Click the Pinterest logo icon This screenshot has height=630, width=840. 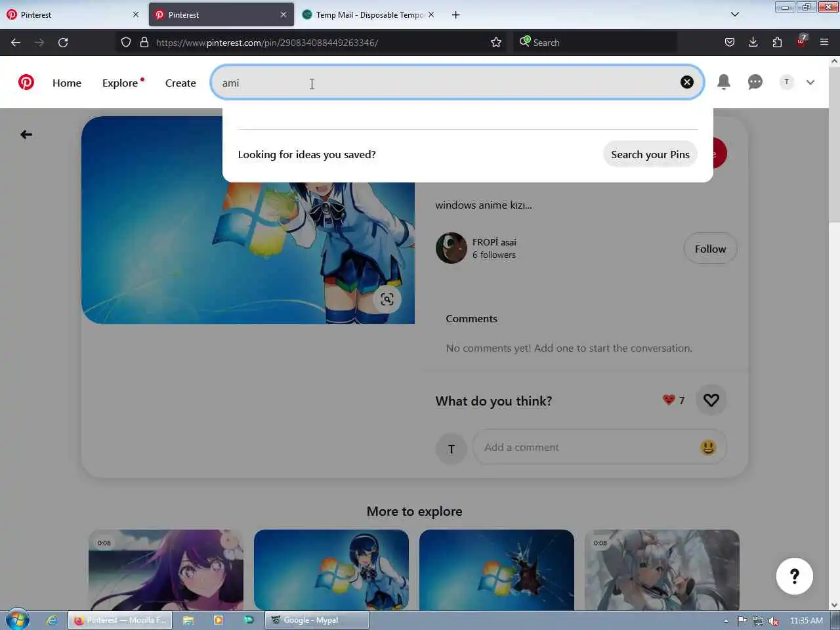pos(26,82)
